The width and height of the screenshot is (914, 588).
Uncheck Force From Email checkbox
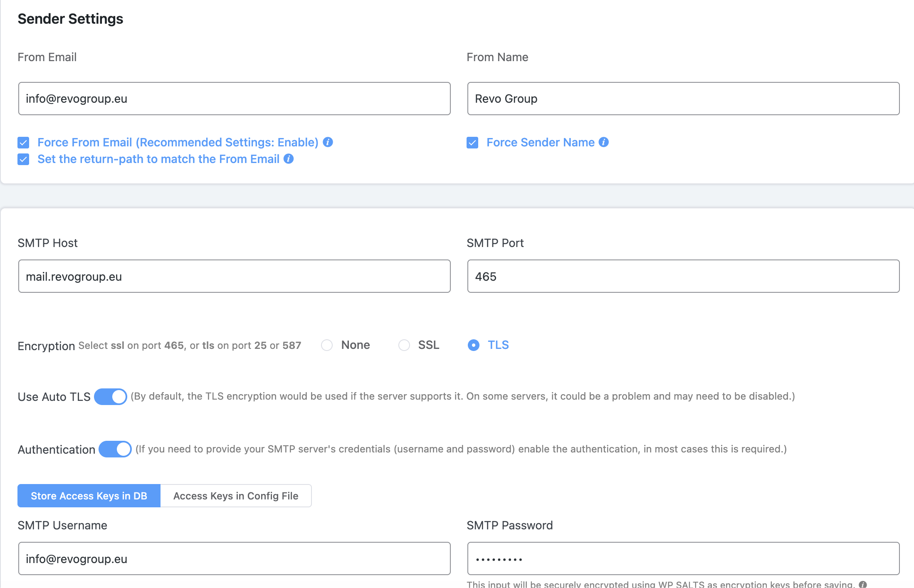pyautogui.click(x=23, y=143)
